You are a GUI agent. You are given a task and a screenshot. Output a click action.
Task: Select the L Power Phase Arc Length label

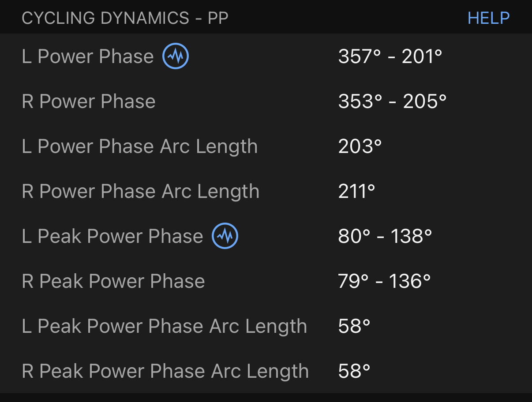click(139, 146)
